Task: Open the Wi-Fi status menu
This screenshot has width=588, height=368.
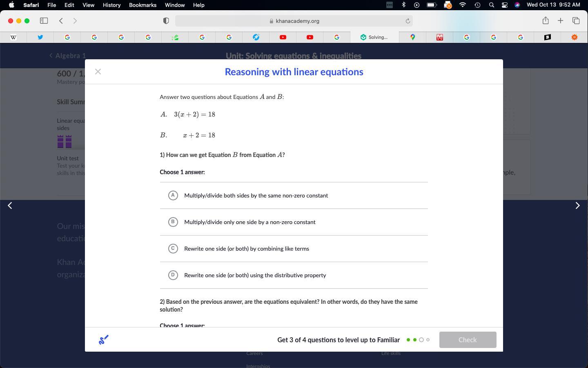Action: [x=462, y=5]
